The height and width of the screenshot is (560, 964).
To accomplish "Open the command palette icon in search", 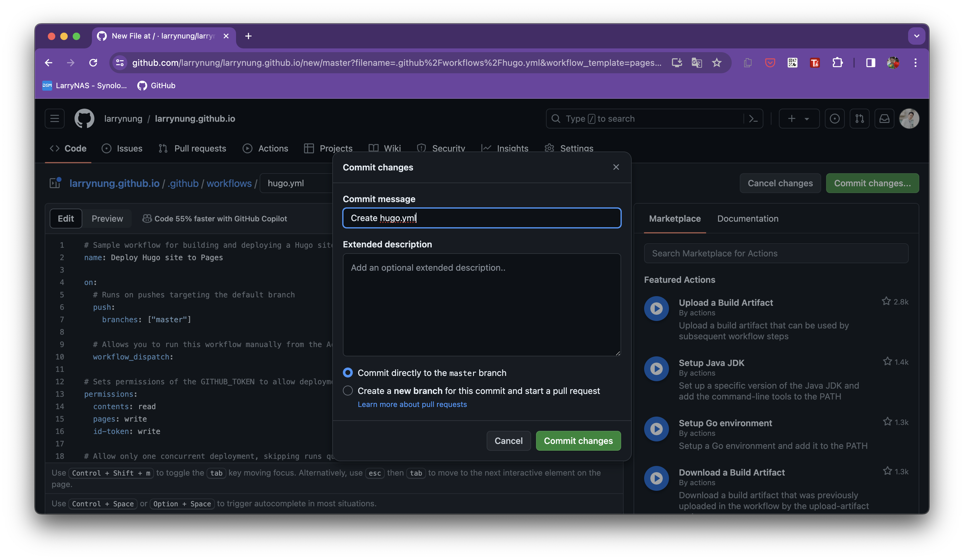I will [753, 119].
